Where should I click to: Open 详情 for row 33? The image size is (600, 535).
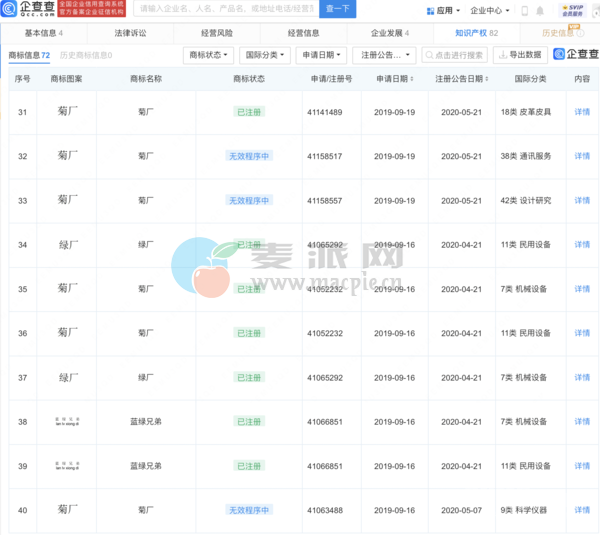[x=582, y=201]
